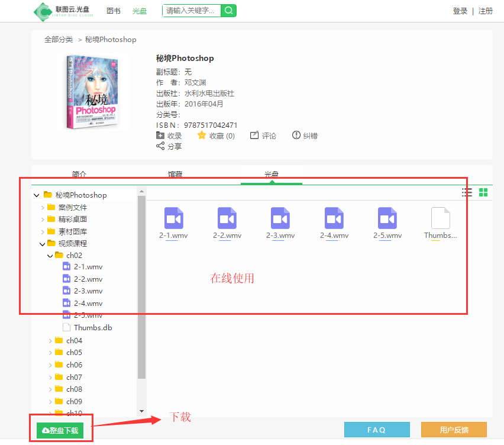Open the FAQ button

(x=377, y=430)
